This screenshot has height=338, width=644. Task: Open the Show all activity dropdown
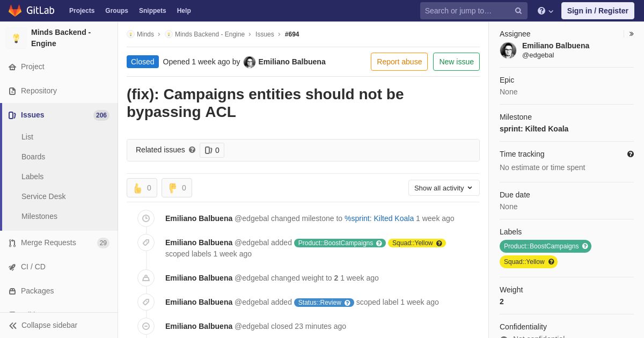point(444,188)
